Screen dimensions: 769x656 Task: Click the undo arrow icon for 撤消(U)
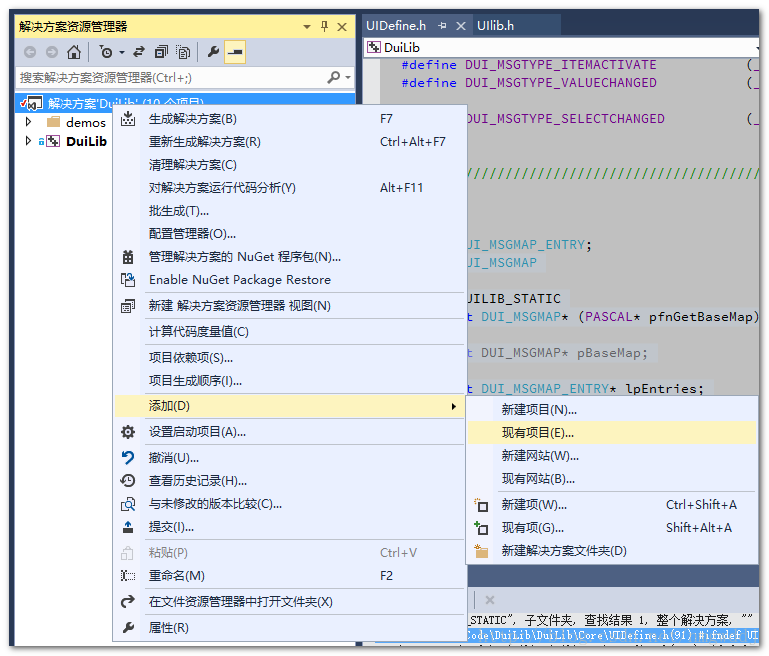click(128, 458)
